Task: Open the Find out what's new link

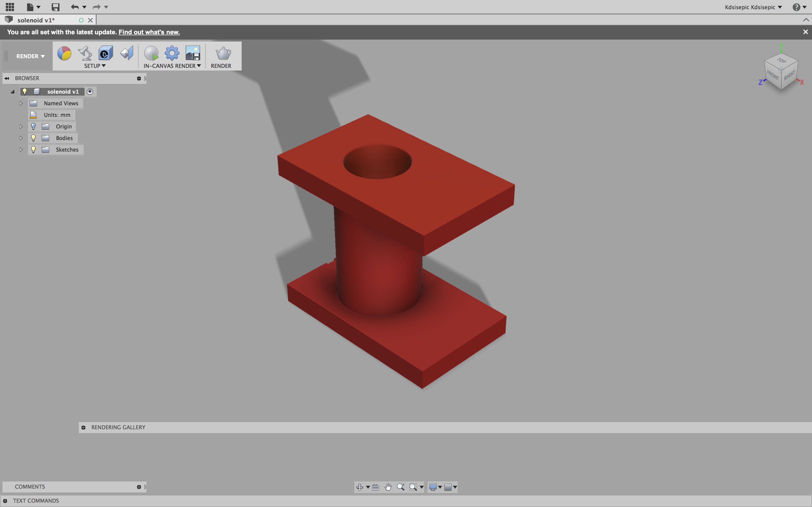Action: tap(149, 32)
